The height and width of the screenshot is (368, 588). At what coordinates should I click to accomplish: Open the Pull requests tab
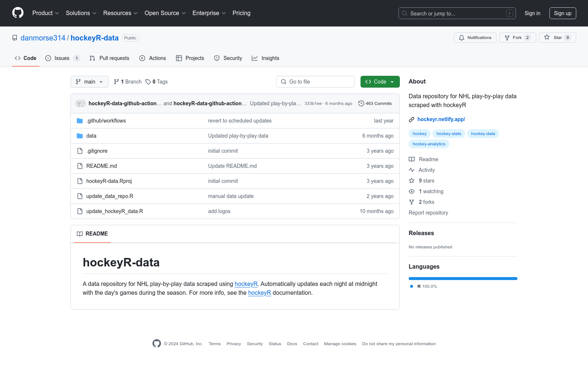click(x=110, y=58)
